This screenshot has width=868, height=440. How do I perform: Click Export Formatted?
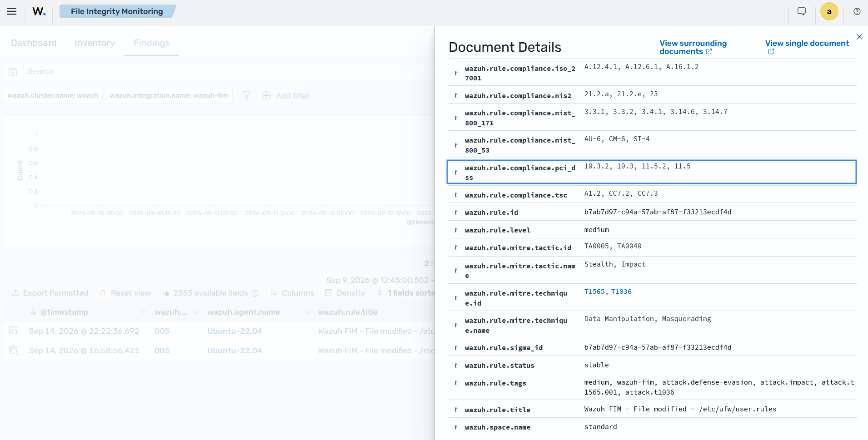[x=50, y=293]
